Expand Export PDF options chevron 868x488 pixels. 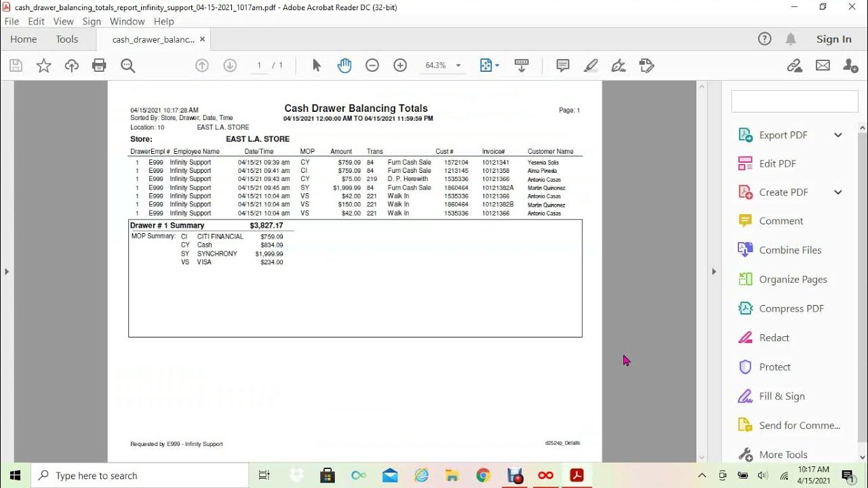pos(838,135)
